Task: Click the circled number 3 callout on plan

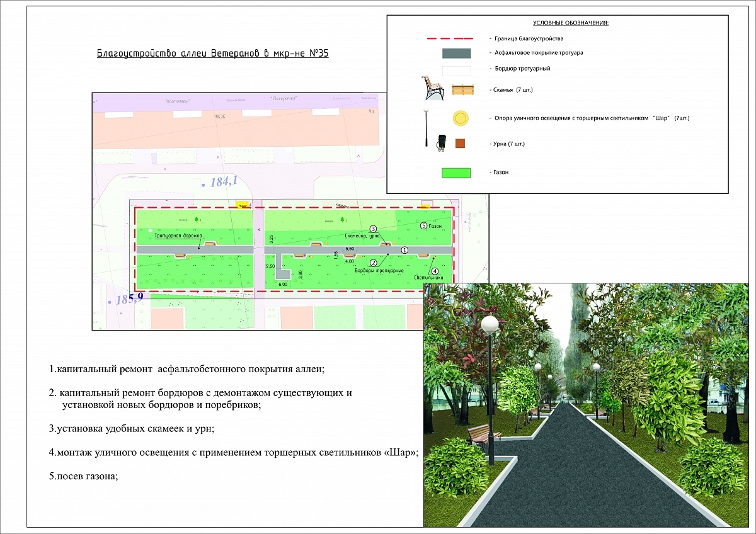Action: 373,229
